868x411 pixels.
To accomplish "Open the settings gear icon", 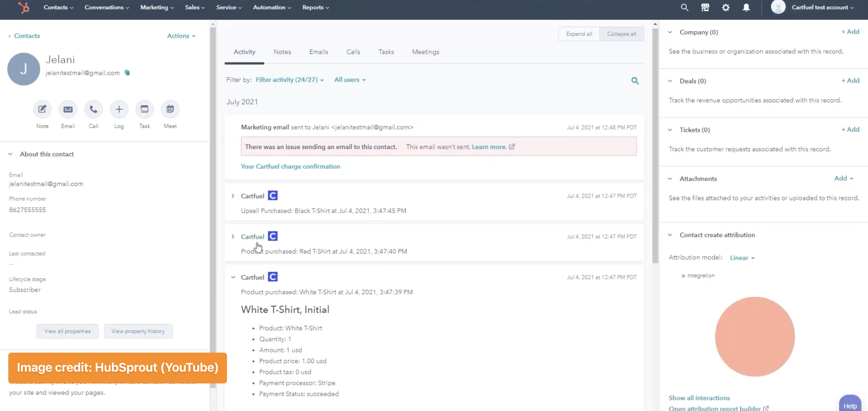I will click(x=726, y=7).
